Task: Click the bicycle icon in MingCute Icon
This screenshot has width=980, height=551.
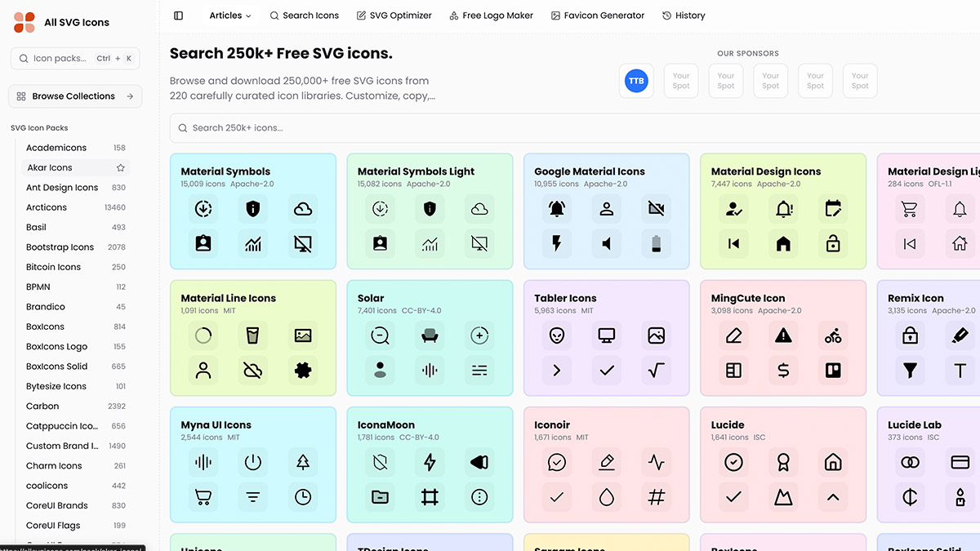Action: point(833,335)
